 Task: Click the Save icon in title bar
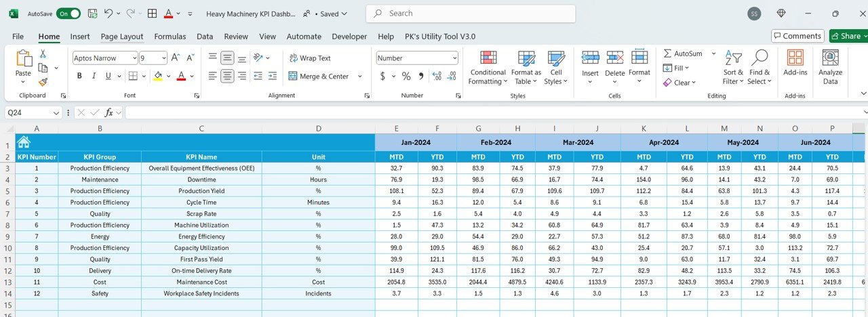(x=92, y=14)
